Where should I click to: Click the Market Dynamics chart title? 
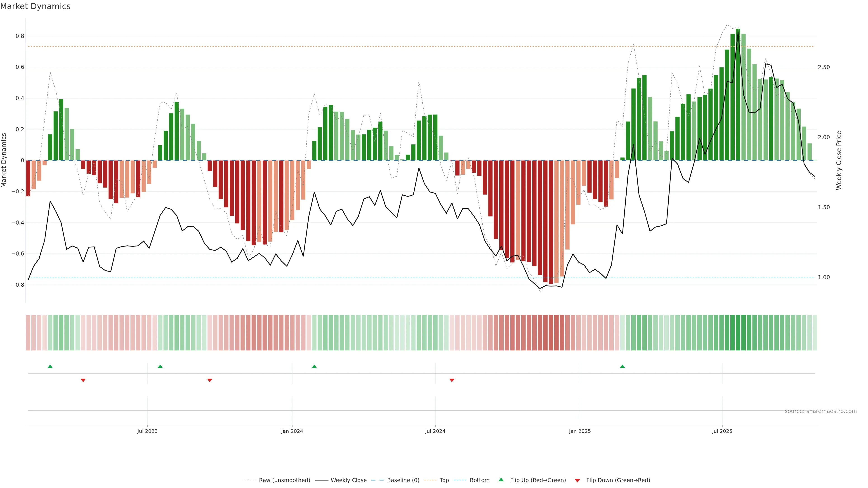click(35, 6)
